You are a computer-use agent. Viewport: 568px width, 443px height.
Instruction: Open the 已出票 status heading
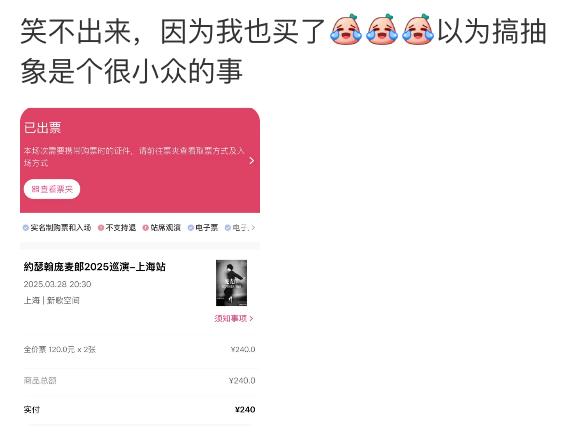[42, 128]
